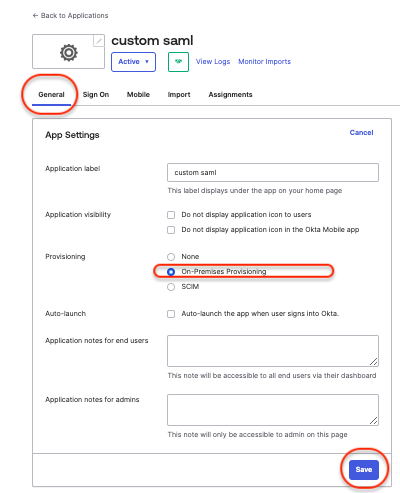The image size is (400, 493).
Task: Open Monitor Imports link
Action: coord(264,62)
